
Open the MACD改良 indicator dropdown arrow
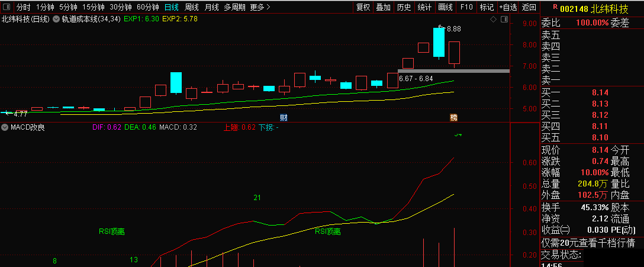tap(5, 127)
